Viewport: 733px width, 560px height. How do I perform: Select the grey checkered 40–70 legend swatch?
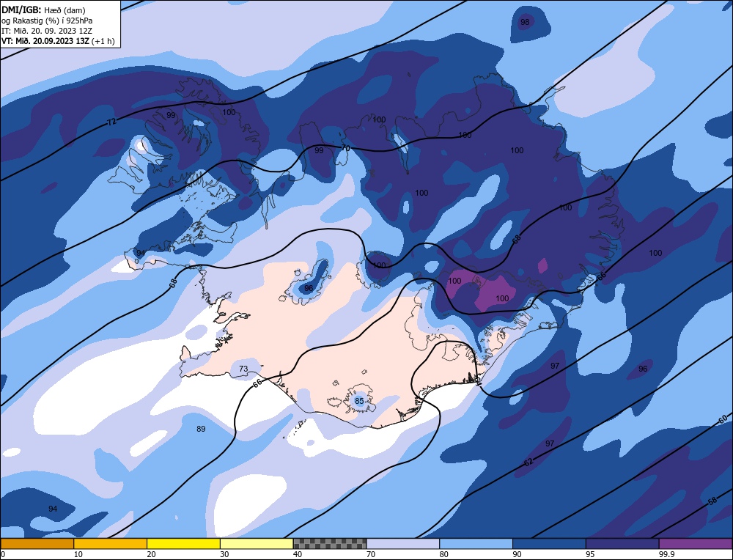tap(330, 544)
